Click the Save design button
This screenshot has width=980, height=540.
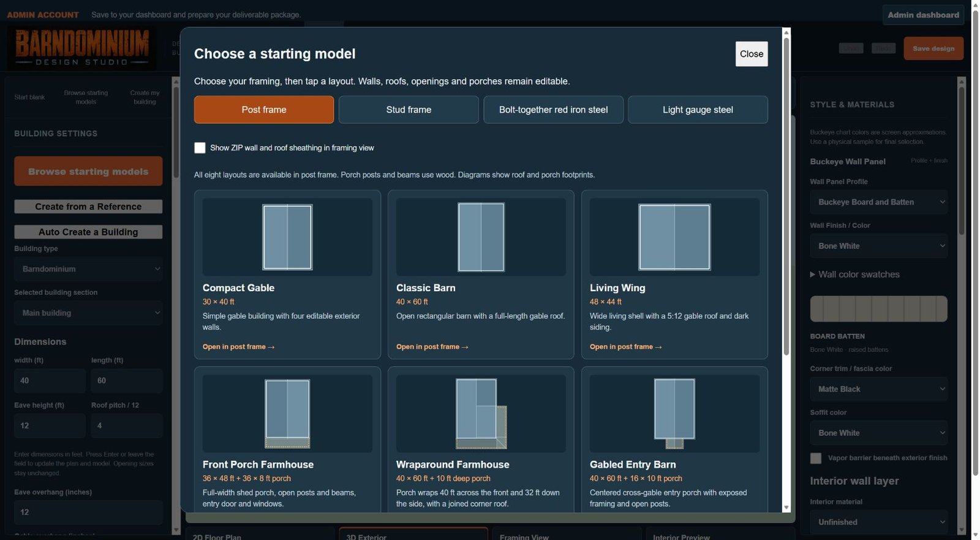[933, 48]
